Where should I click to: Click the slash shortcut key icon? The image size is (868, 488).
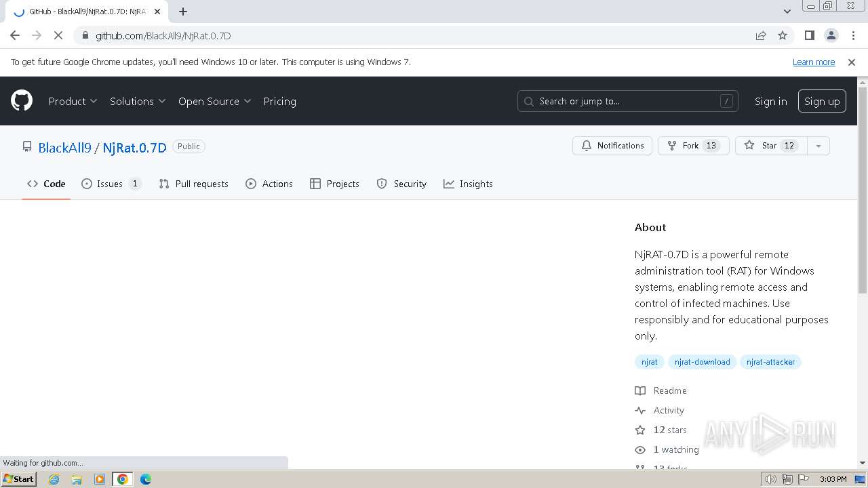(x=726, y=101)
